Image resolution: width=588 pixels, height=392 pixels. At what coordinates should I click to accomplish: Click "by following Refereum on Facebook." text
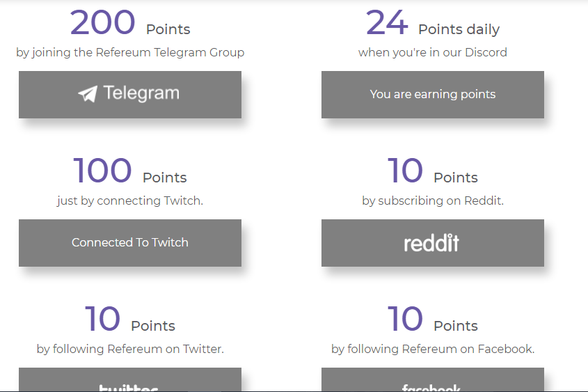pyautogui.click(x=432, y=349)
